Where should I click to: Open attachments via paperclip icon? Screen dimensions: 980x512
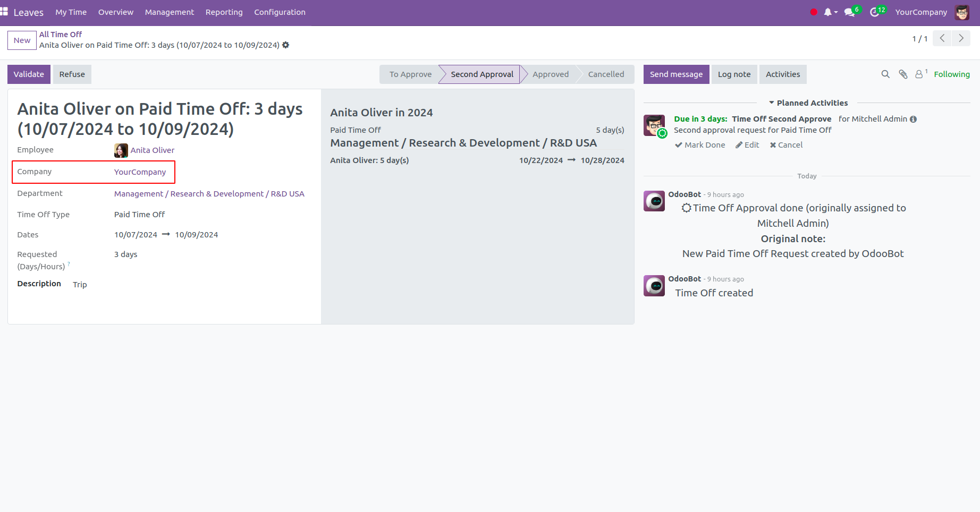click(903, 74)
